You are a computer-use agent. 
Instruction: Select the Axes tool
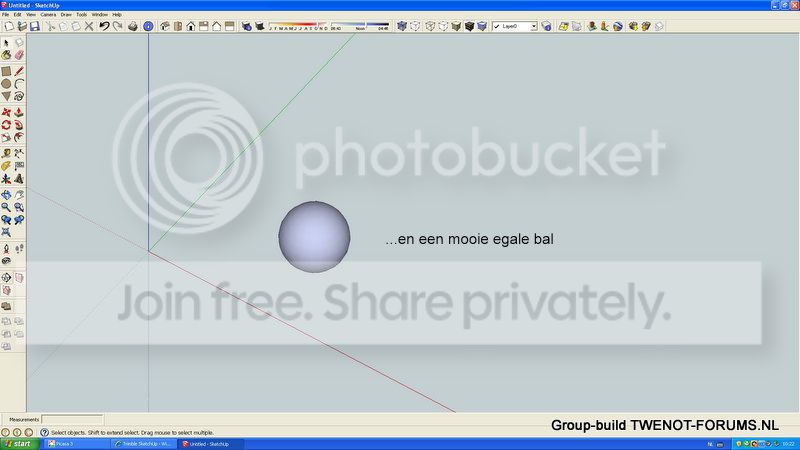coord(6,179)
